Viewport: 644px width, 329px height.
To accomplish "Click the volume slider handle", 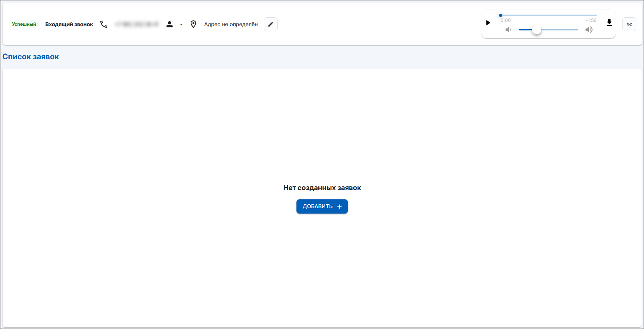I will pos(536,30).
